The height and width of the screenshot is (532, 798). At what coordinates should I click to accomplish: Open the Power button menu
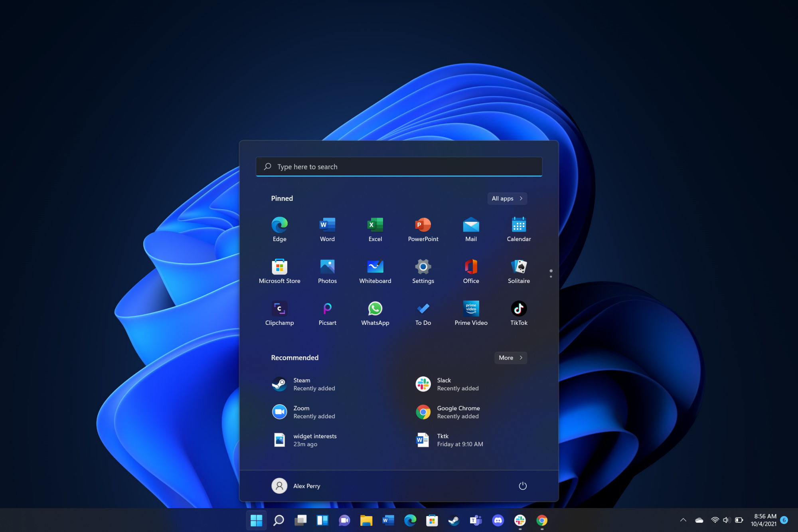tap(523, 486)
